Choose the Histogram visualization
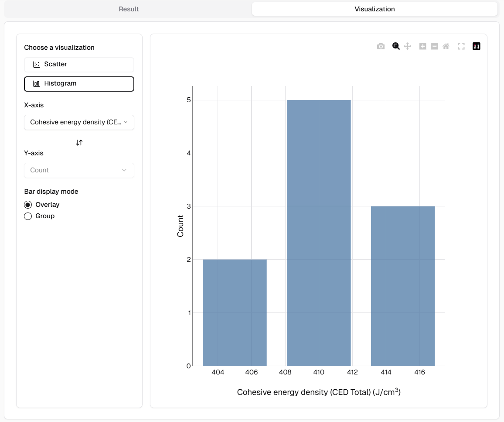This screenshot has height=422, width=504. click(x=79, y=84)
